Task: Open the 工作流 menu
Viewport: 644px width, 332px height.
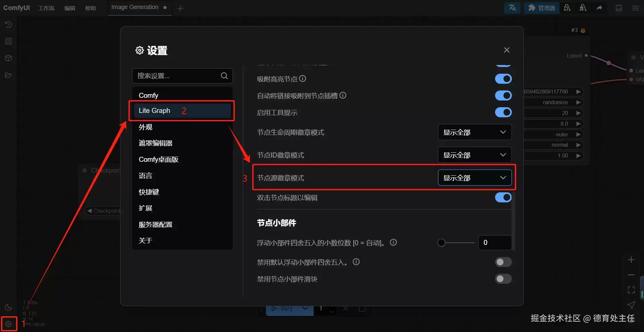Action: coord(46,8)
